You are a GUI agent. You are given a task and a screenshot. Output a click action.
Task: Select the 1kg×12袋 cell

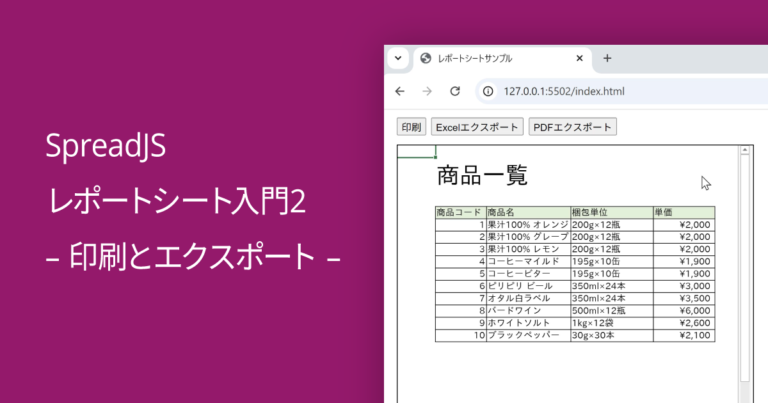pos(612,323)
